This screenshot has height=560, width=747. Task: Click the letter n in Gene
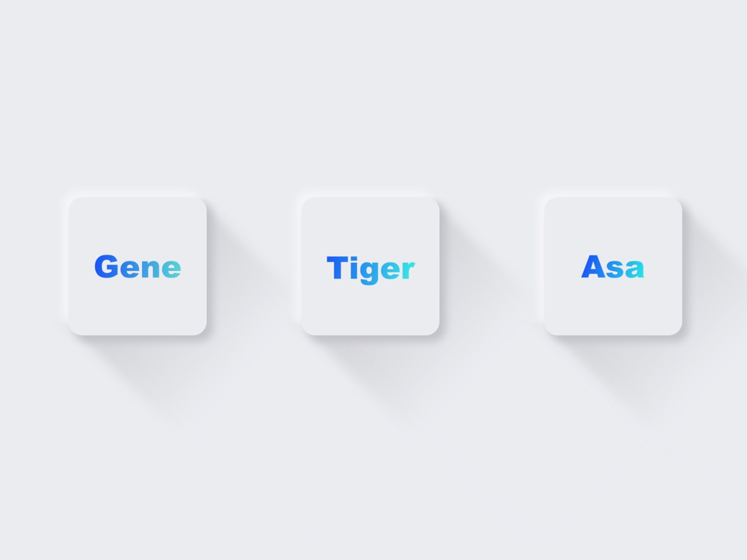click(x=151, y=269)
